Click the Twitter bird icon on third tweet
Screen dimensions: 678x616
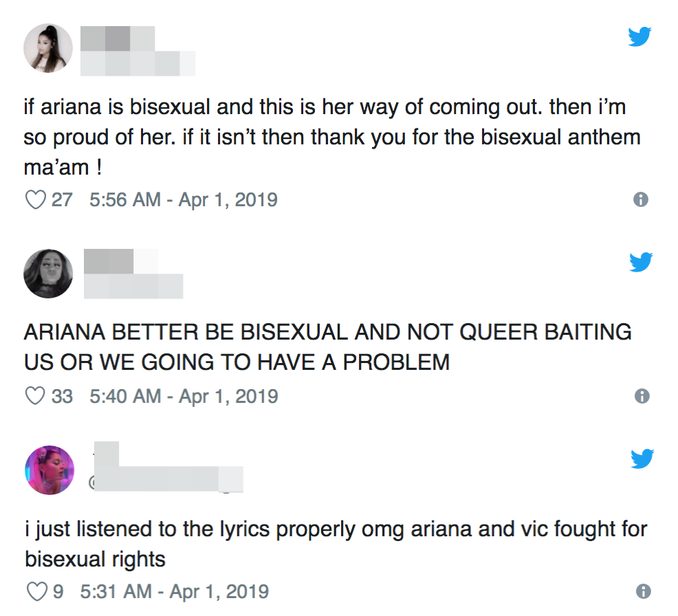click(642, 459)
